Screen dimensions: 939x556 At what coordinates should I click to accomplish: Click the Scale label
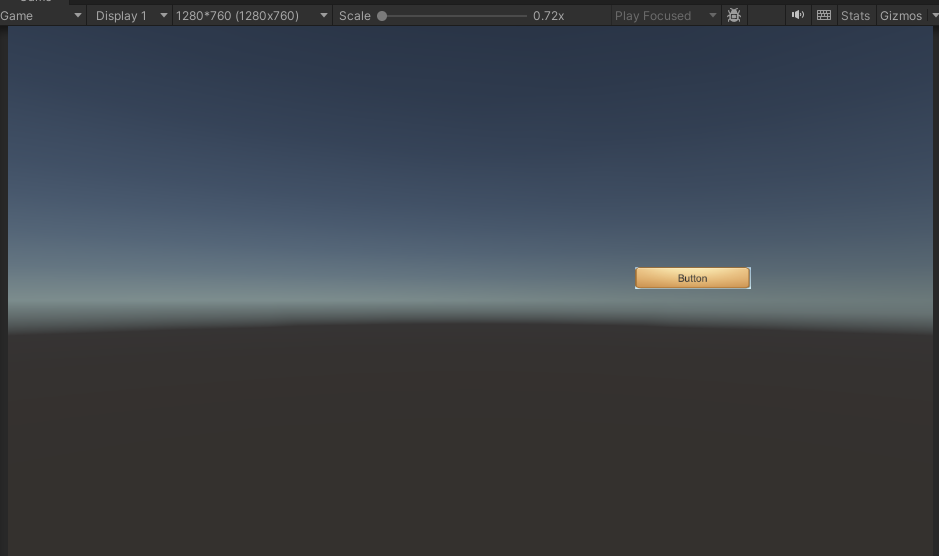coord(354,15)
